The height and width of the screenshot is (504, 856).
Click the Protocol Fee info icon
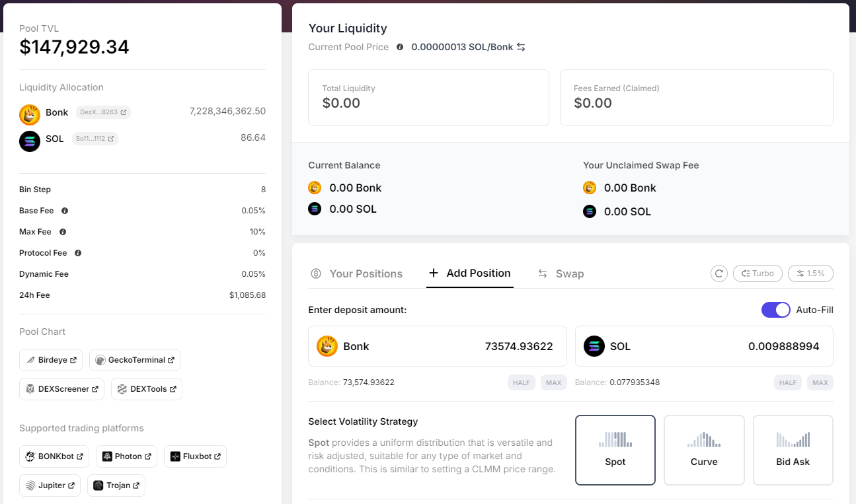pos(78,253)
